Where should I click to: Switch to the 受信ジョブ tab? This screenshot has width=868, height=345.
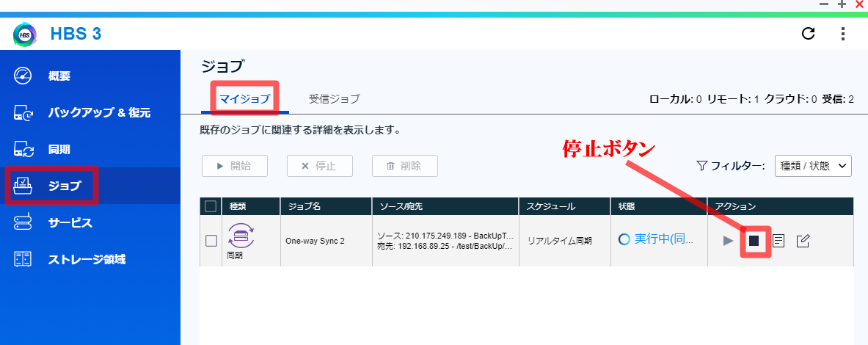click(x=335, y=99)
